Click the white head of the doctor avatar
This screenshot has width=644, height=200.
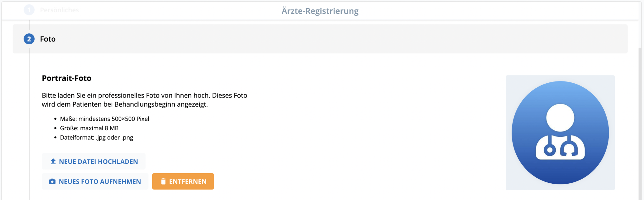560,118
